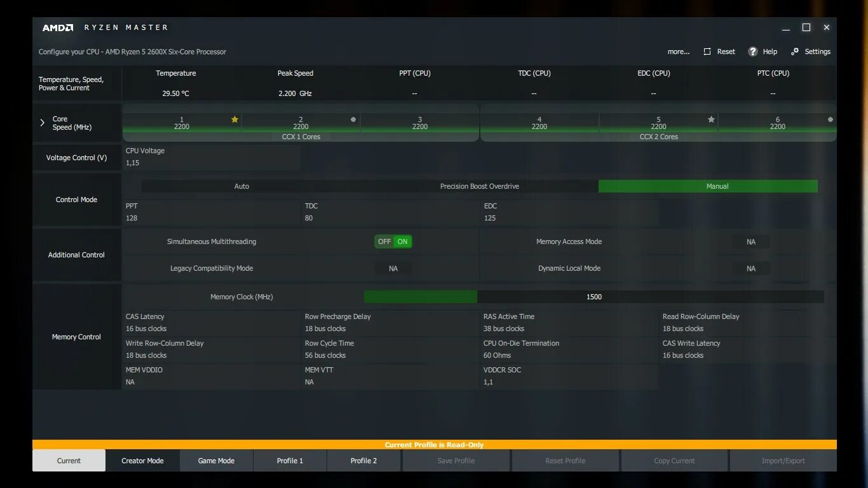868x488 pixels.
Task: Click the EDC value 125
Action: pos(490,218)
